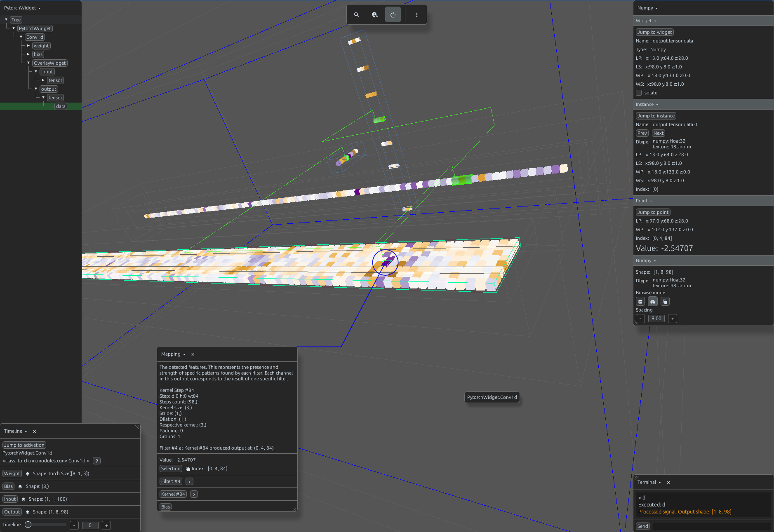Select the stacked layers Browse mode icon
This screenshot has width=774, height=532.
(665, 302)
